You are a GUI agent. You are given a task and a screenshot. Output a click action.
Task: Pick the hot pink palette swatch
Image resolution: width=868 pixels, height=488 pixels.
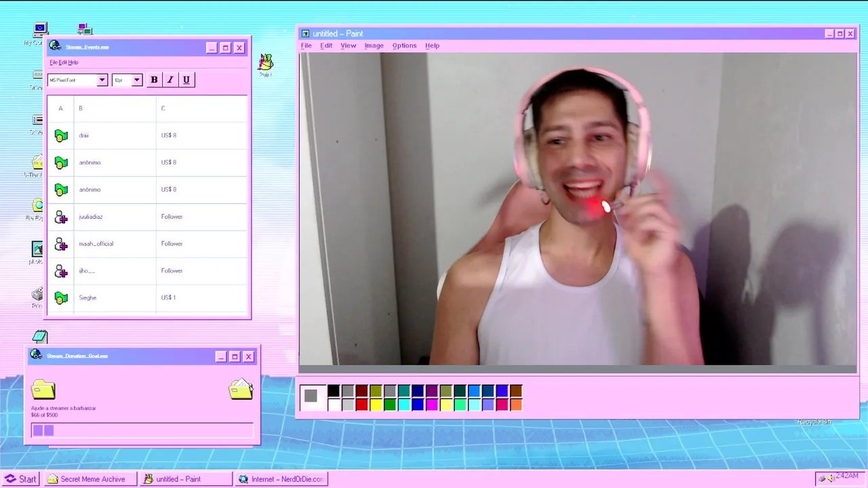502,405
